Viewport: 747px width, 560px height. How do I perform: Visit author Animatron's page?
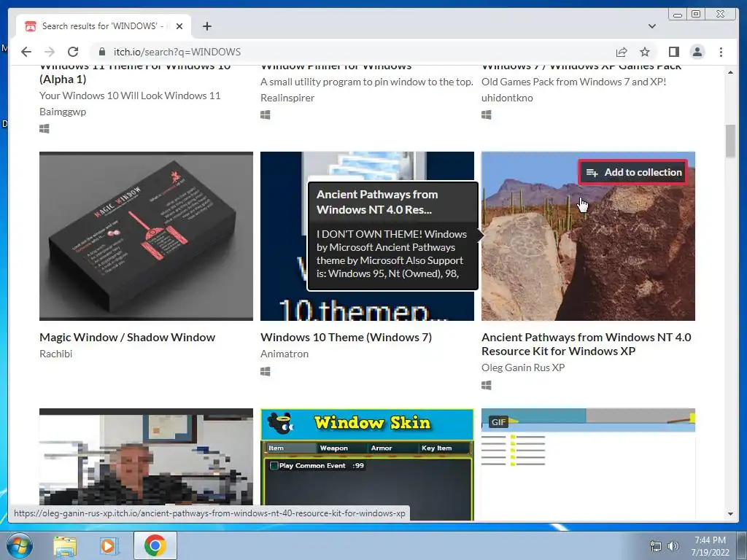click(285, 354)
